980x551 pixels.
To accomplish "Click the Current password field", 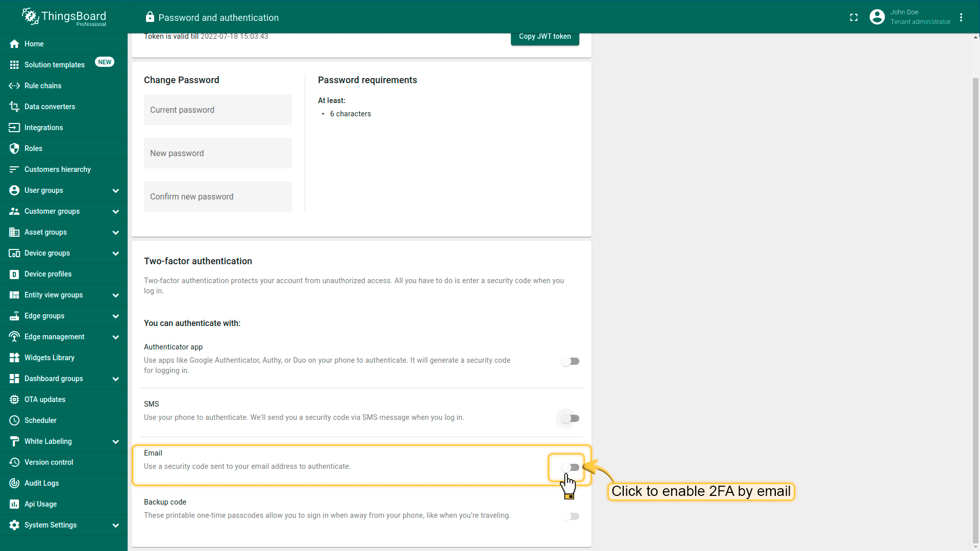I will point(218,110).
